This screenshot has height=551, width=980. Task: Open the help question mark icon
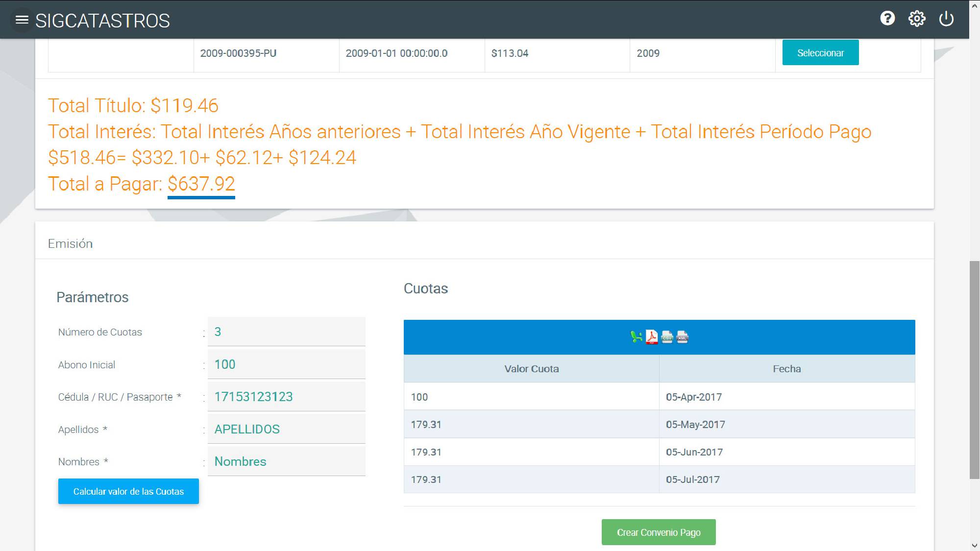pyautogui.click(x=887, y=19)
